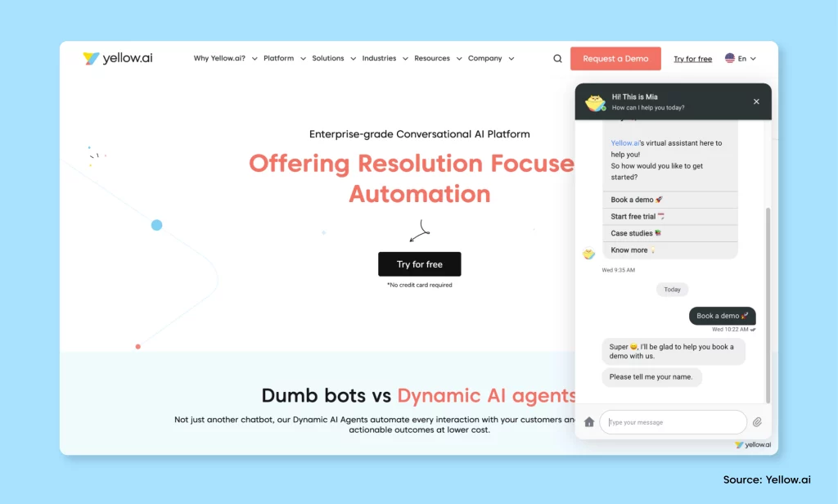Click the chat home icon
This screenshot has height=504, width=838.
[x=589, y=422]
